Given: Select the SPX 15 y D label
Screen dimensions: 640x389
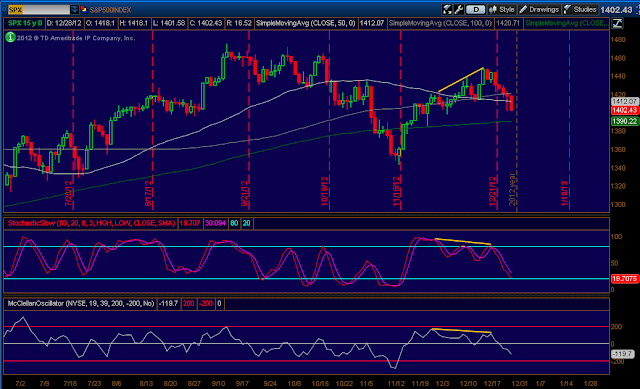Looking at the screenshot, I should (25, 23).
